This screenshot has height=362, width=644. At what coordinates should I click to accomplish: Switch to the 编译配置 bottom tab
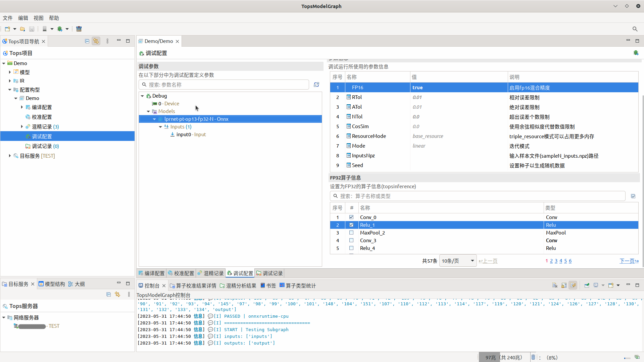pos(151,273)
